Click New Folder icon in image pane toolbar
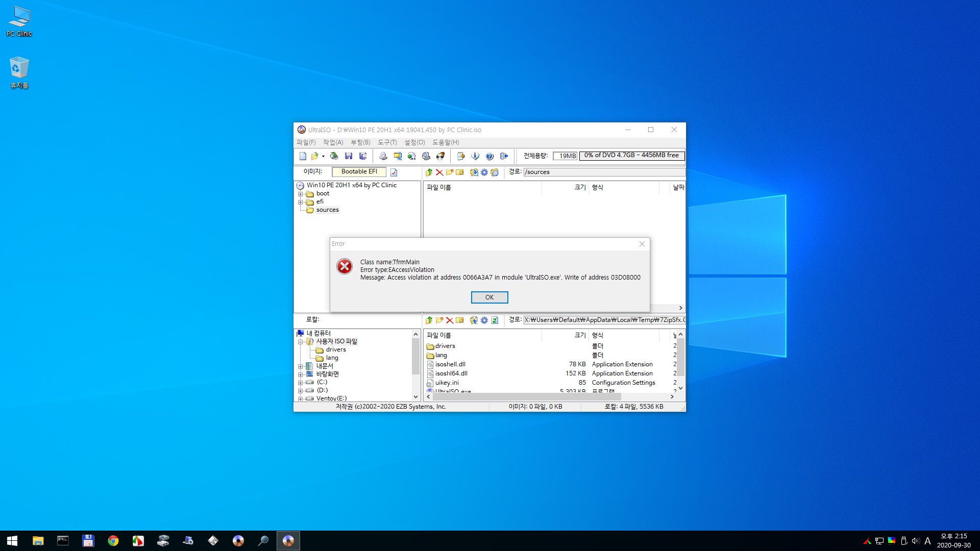This screenshot has width=980, height=551. (x=450, y=172)
